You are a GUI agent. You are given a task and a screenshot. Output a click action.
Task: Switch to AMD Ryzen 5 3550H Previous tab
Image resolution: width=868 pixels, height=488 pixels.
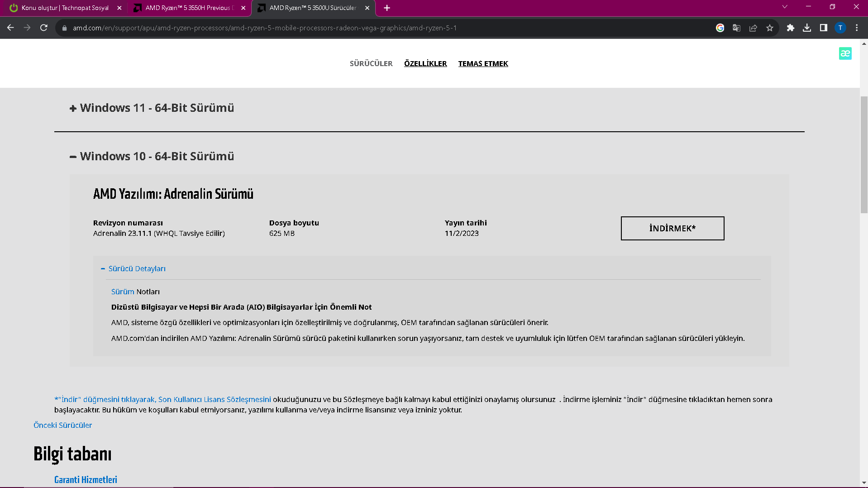coord(189,8)
